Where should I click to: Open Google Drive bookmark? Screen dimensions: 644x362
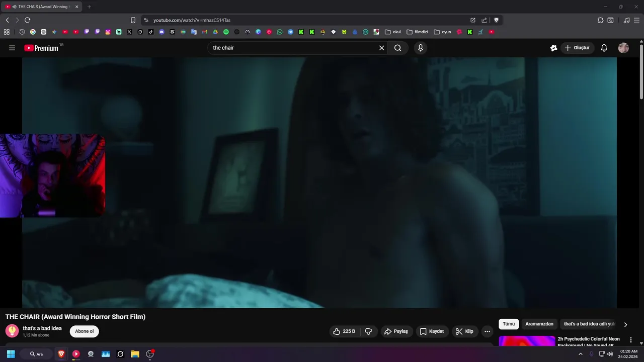click(215, 32)
